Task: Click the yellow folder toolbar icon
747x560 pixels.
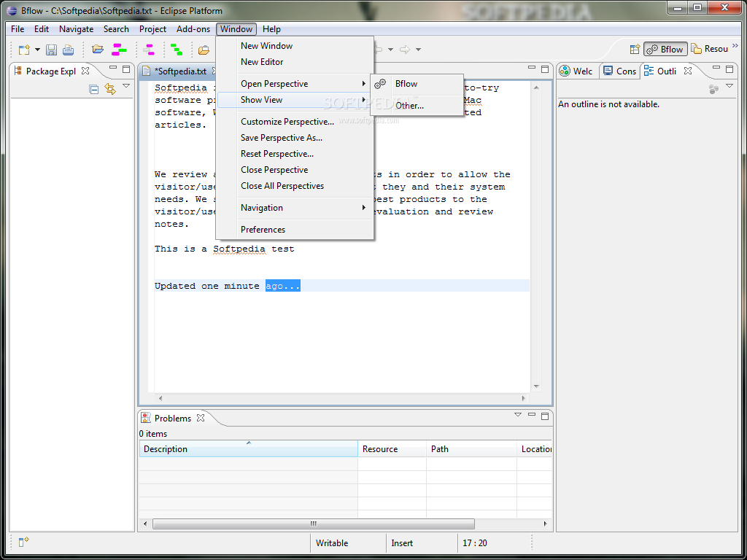Action: pyautogui.click(x=204, y=50)
